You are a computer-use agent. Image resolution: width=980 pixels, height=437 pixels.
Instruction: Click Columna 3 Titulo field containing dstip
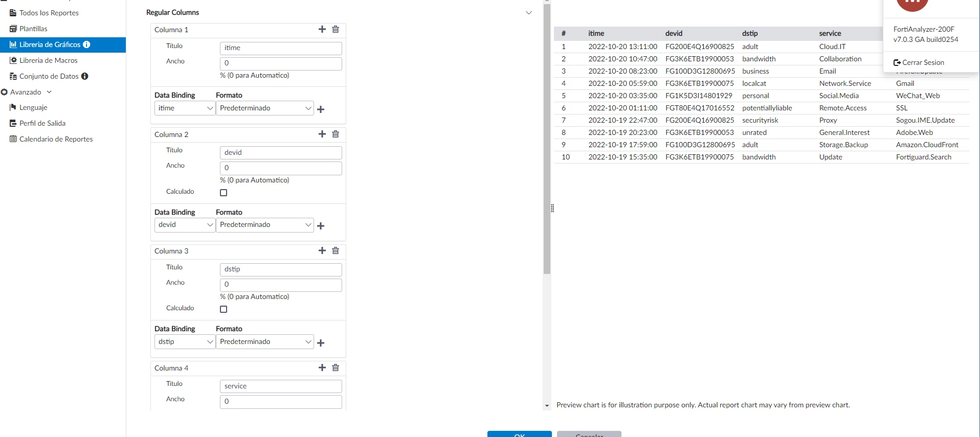click(x=281, y=269)
